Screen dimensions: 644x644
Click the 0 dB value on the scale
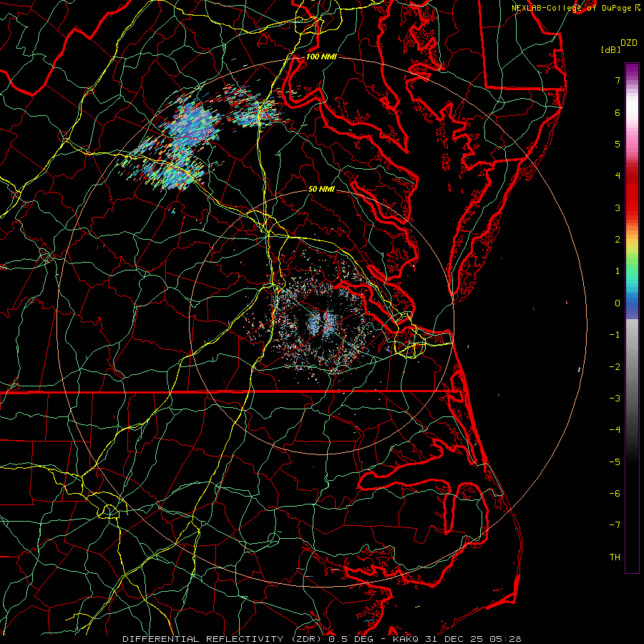(x=618, y=303)
